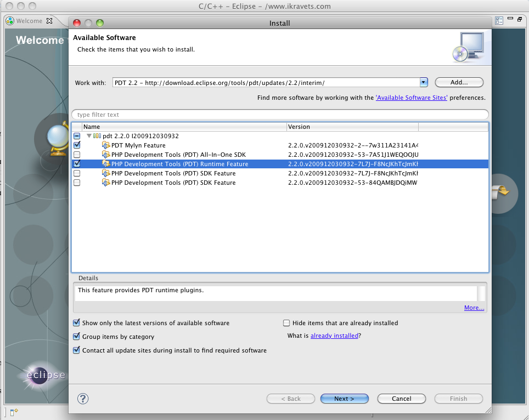The height and width of the screenshot is (420, 529).
Task: Click the Runtime Feature row icon
Action: 106,164
